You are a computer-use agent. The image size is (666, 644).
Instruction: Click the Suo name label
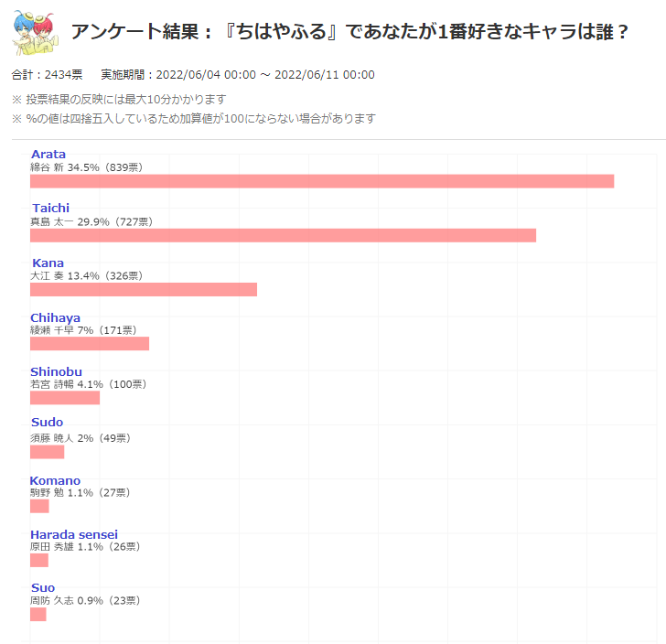42,587
